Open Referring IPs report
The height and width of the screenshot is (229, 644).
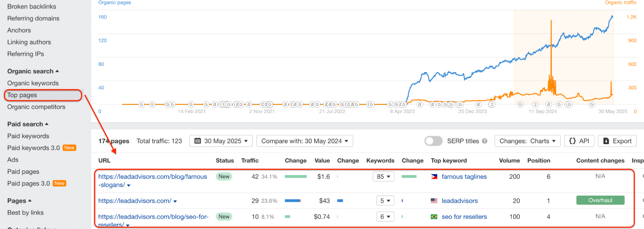pyautogui.click(x=25, y=54)
